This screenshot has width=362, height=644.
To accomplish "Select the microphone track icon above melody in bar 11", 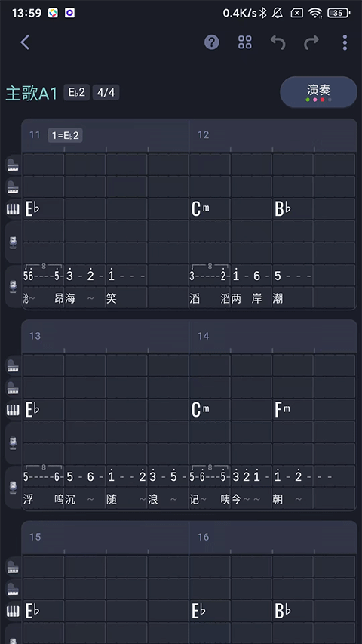I will pyautogui.click(x=13, y=242).
